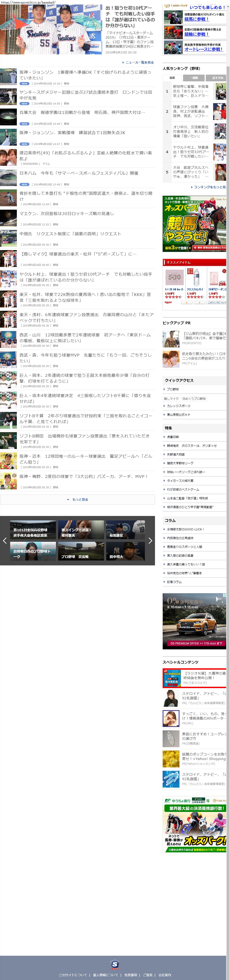Screen dimensions: 230x980
Task: Open the ランキングをもっと見る link
Action: pos(208,187)
